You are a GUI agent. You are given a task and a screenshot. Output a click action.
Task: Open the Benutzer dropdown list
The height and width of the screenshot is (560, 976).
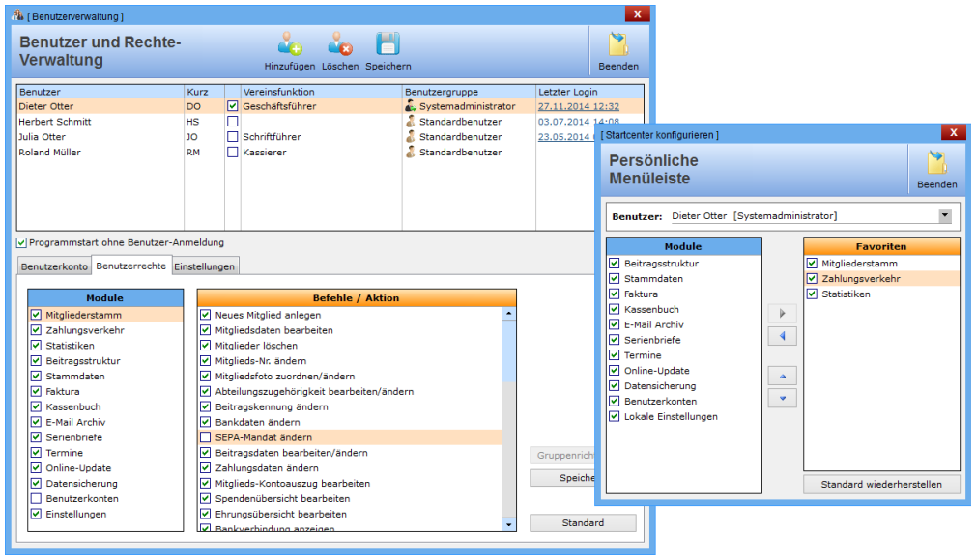[944, 216]
